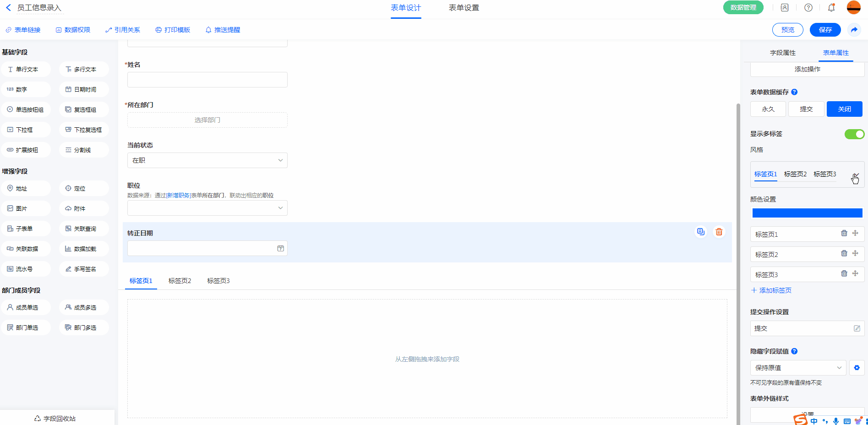This screenshot has width=868, height=425.
Task: Click the move handle for 标签页3
Action: pos(855,273)
